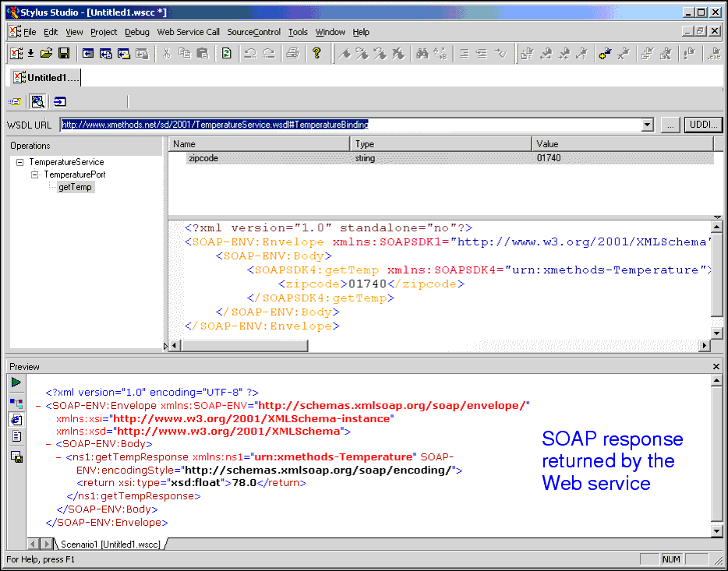Open the SourceControl menu
The width and height of the screenshot is (728, 571).
coord(253,32)
